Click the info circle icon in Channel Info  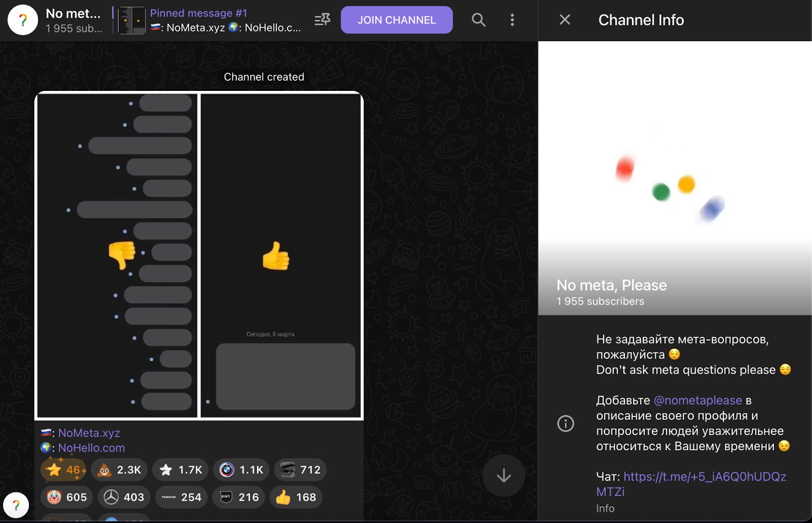pyautogui.click(x=565, y=423)
